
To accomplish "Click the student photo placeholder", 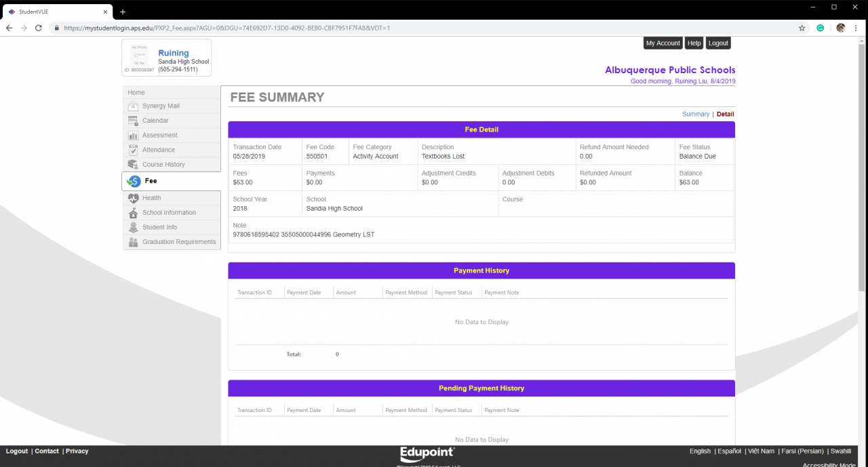I will tap(139, 55).
